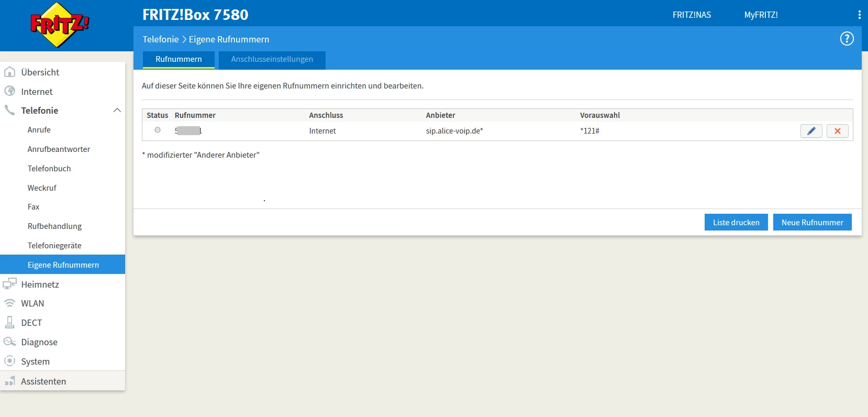Click the Übersicht house icon
This screenshot has height=417, width=868.
click(x=9, y=72)
